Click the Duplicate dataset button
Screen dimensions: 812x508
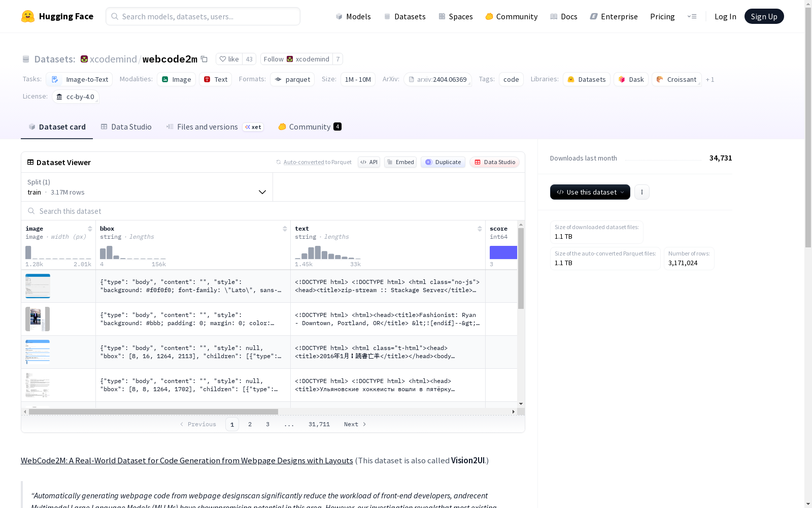point(443,162)
